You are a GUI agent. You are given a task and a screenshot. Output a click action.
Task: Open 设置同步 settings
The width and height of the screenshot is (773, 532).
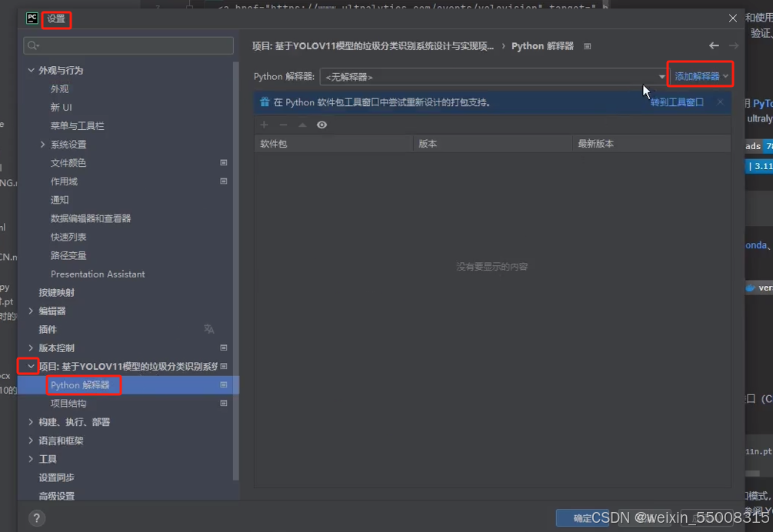[x=57, y=477]
